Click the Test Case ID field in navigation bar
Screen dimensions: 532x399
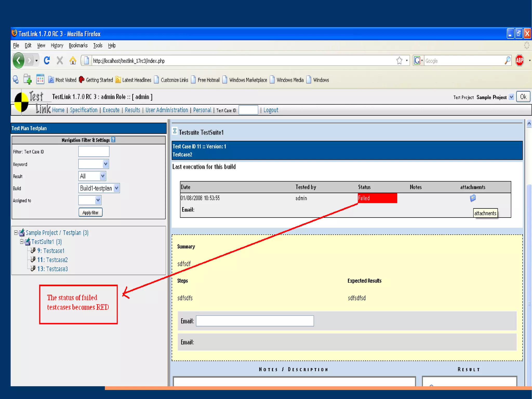tap(248, 110)
